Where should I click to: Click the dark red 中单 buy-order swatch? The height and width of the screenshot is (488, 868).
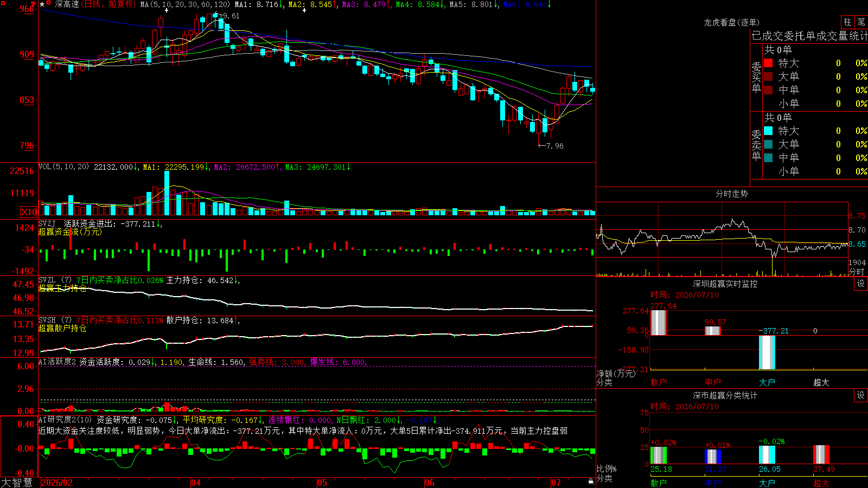[768, 90]
